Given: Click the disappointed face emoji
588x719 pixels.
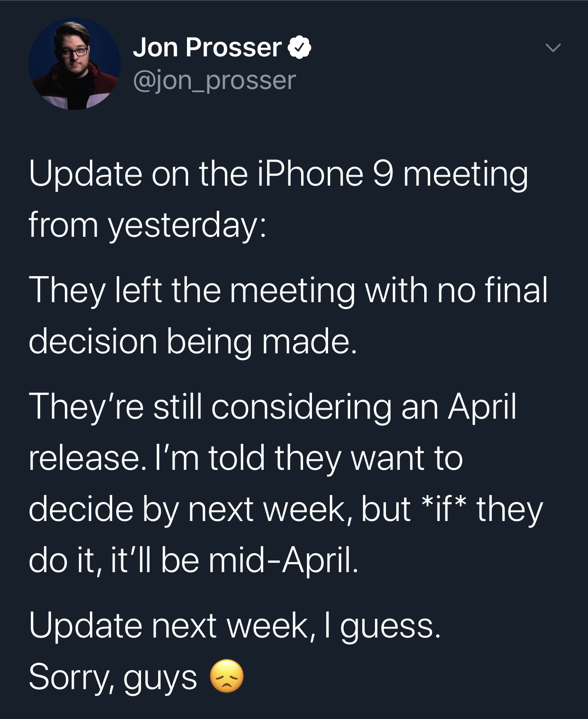Looking at the screenshot, I should tap(227, 676).
